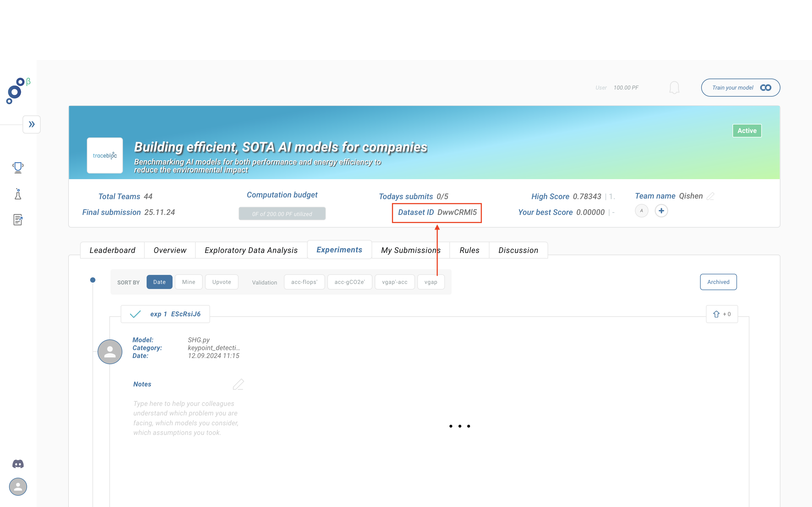The image size is (812, 507).
Task: Click the upvote arrow icon on exp 1
Action: click(716, 314)
